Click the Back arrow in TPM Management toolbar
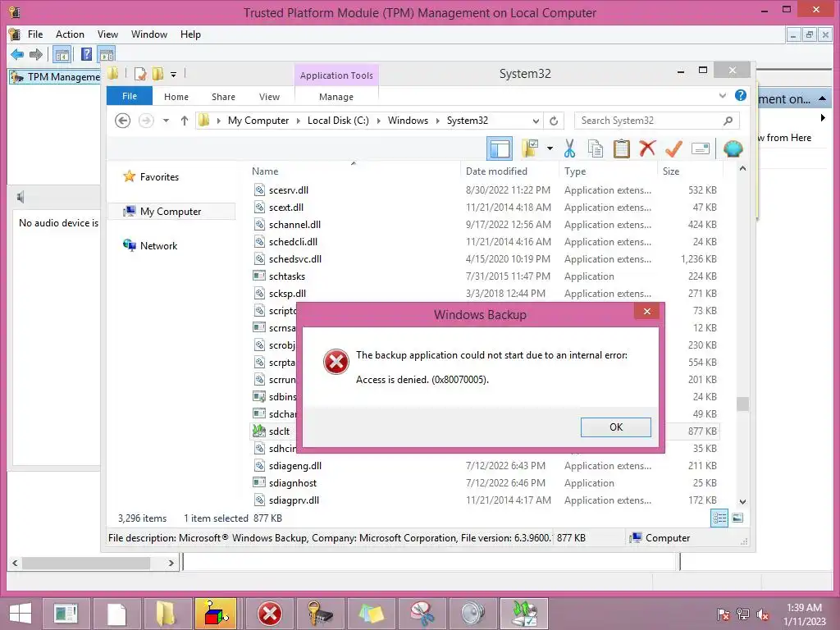This screenshot has width=840, height=630. (17, 54)
